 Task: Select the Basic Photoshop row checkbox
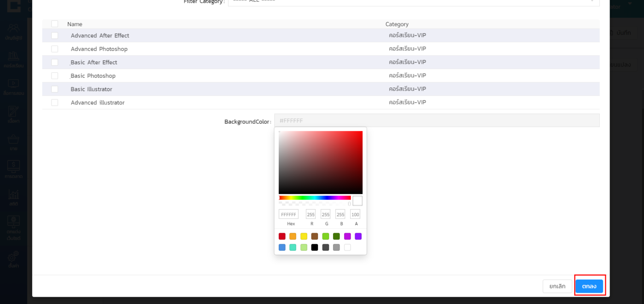click(55, 76)
